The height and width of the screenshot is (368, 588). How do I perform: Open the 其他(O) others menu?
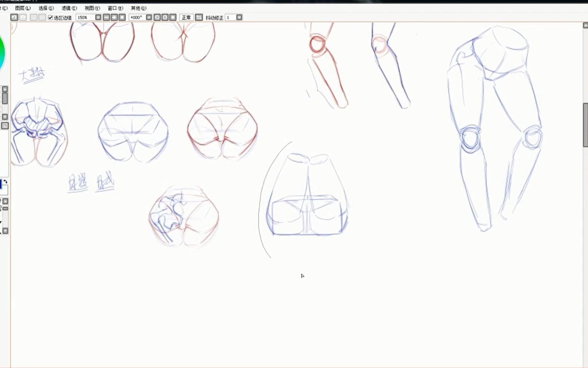click(138, 8)
